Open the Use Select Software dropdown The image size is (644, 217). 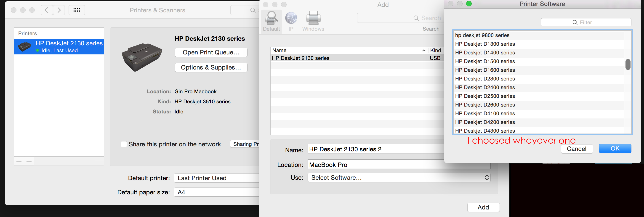(399, 177)
